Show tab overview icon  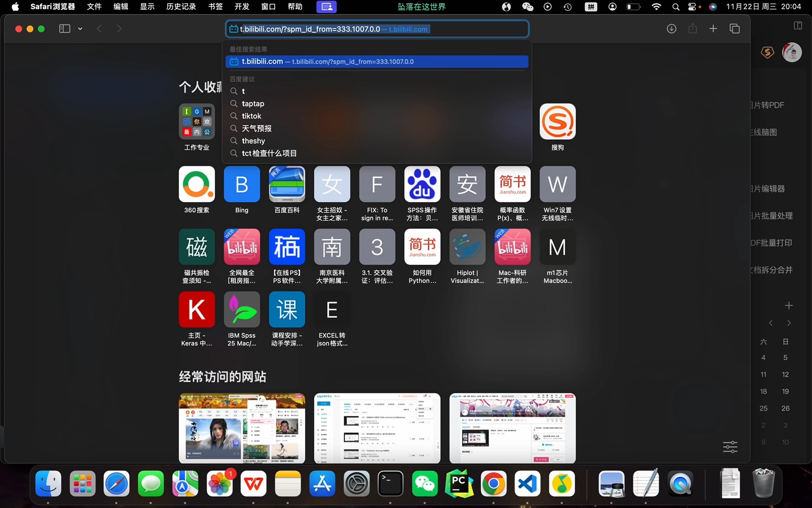[x=734, y=29]
